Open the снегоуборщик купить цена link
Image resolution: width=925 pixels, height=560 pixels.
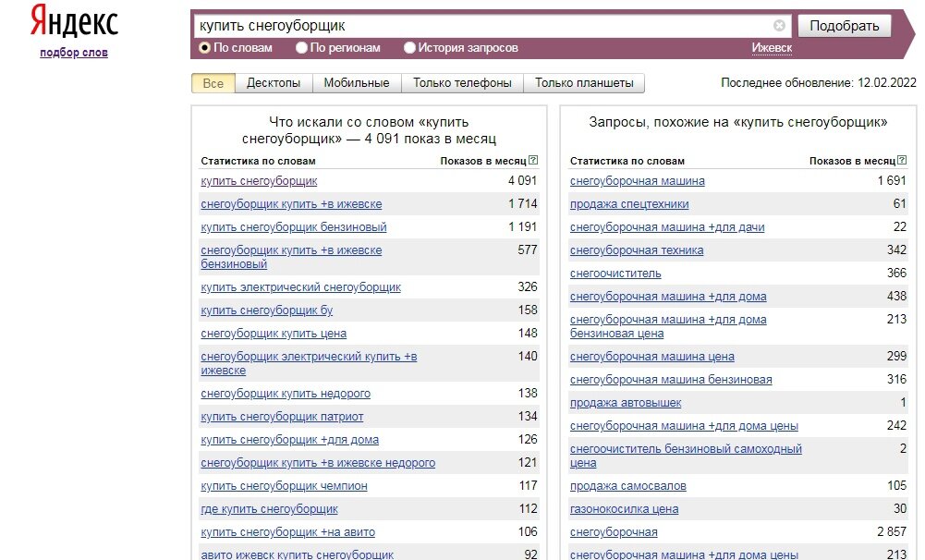point(274,334)
